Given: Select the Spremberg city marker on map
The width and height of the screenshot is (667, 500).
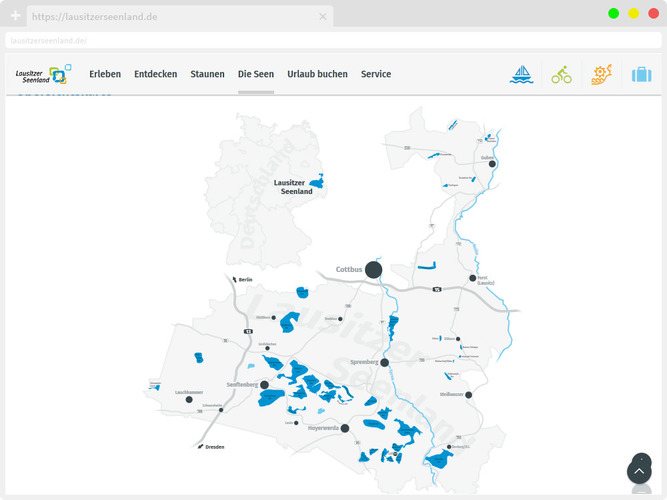Looking at the screenshot, I should click(x=385, y=363).
